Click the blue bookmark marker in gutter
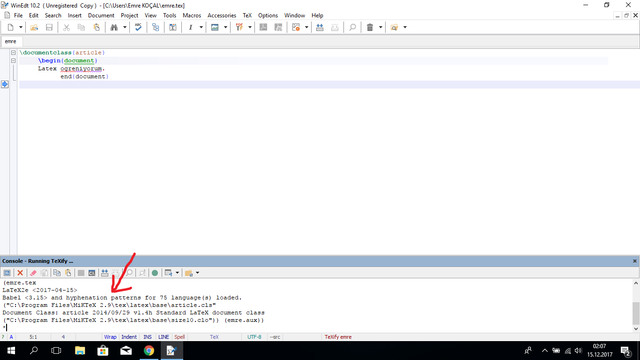 tap(4, 84)
